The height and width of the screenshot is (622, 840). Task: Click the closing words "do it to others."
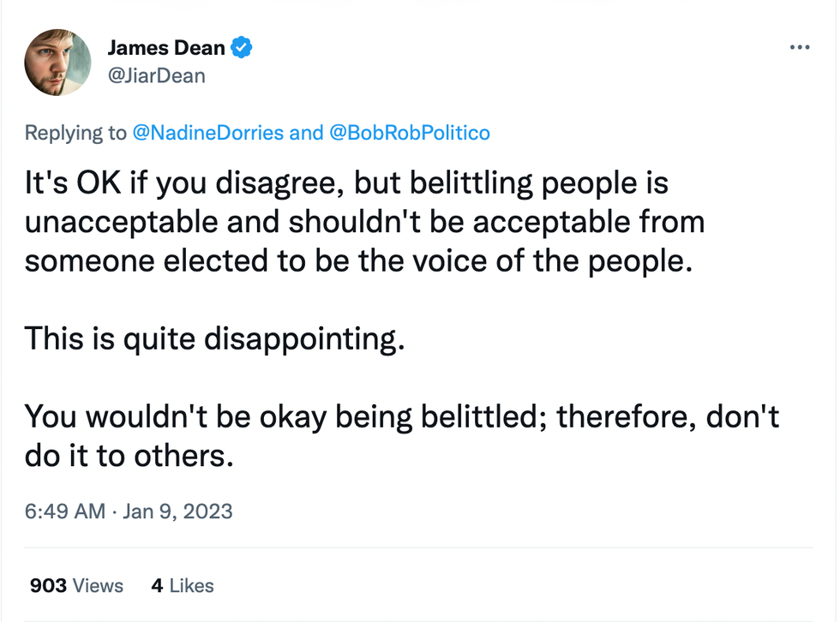(x=129, y=455)
